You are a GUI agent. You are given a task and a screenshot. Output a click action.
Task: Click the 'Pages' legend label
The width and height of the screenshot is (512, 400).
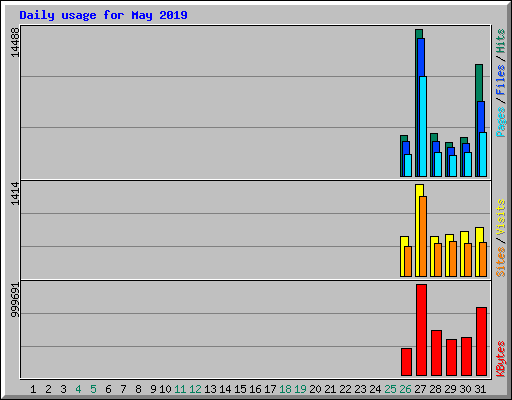click(501, 122)
